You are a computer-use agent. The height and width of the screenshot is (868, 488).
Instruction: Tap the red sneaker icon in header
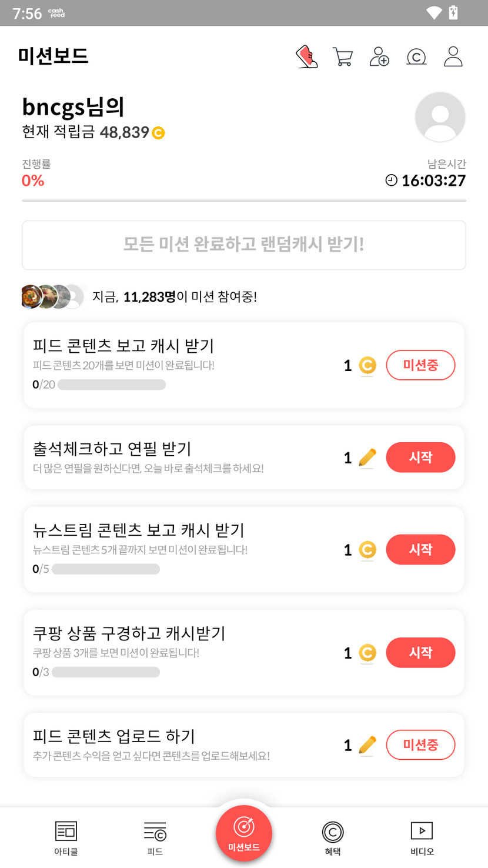tap(306, 57)
